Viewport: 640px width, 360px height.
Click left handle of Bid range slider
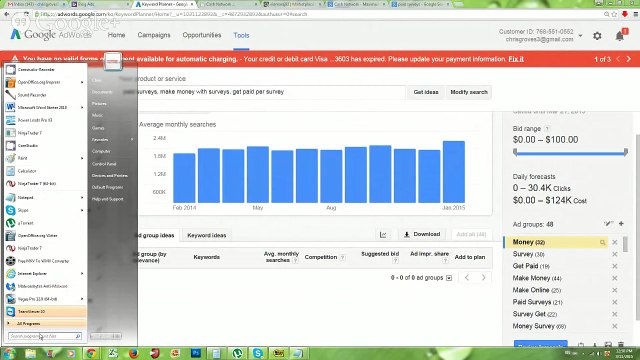click(x=515, y=152)
